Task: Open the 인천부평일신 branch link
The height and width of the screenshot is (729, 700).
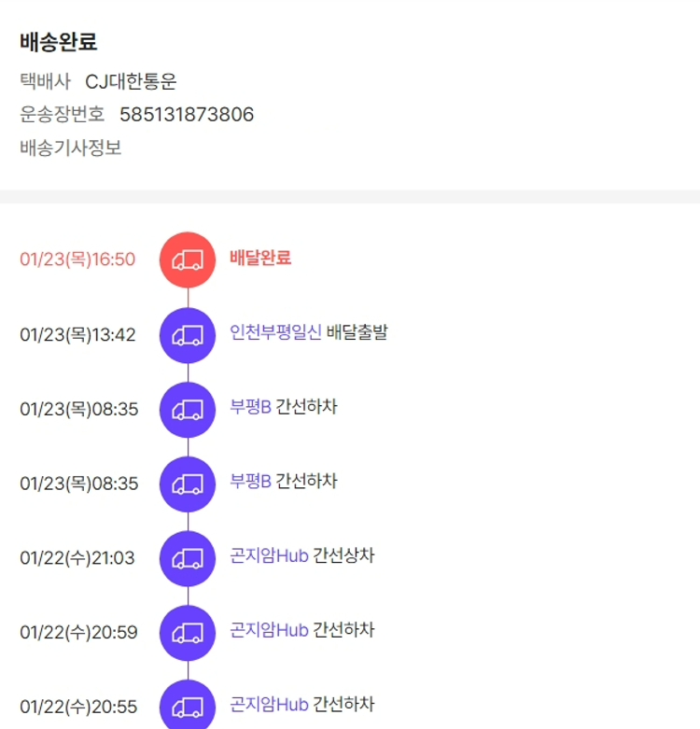Action: pos(275,332)
